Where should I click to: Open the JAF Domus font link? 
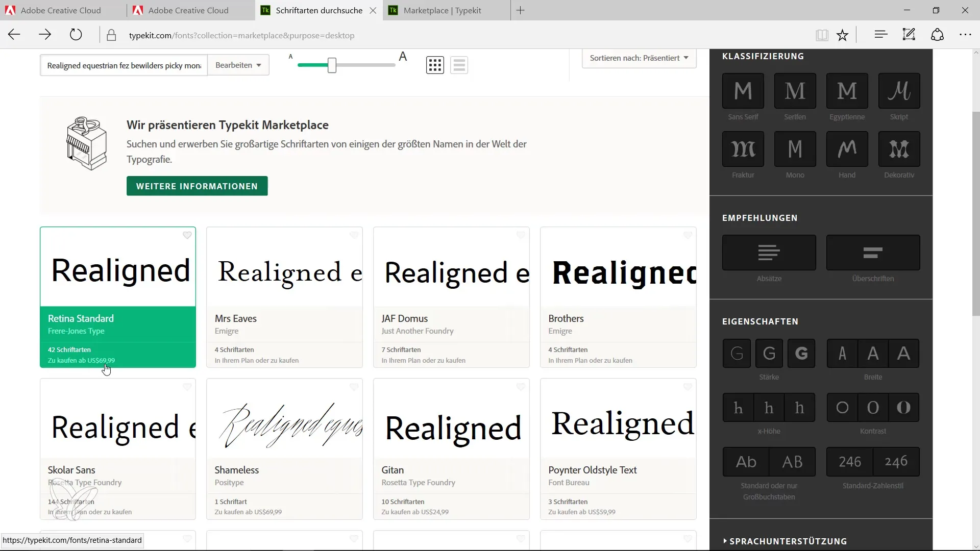[404, 318]
